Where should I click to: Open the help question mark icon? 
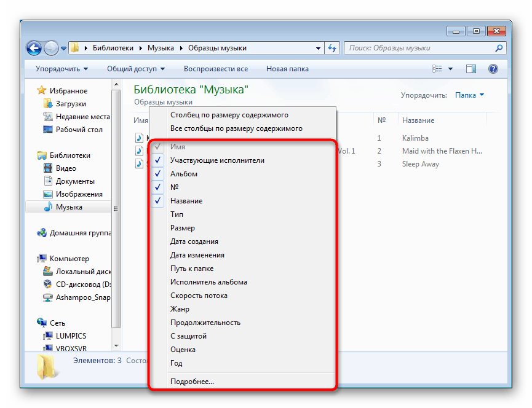click(x=493, y=69)
